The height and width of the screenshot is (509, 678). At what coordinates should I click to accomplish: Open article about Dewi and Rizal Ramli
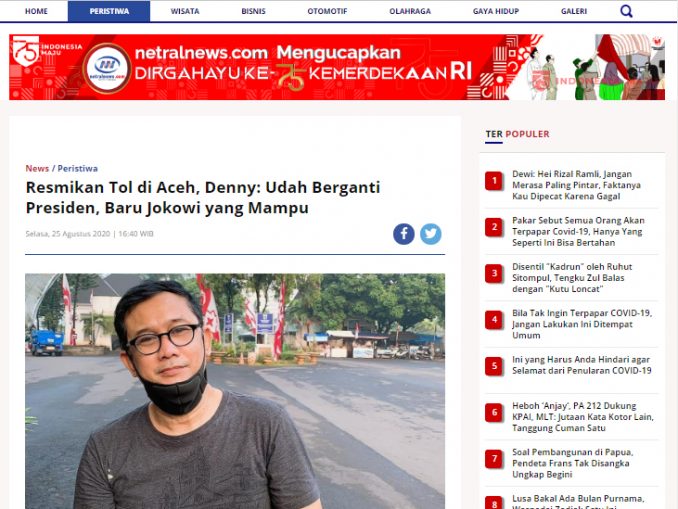576,185
